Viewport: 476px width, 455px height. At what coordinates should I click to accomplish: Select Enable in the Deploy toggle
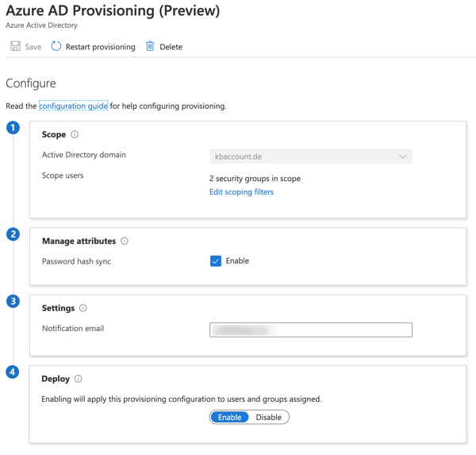point(229,417)
